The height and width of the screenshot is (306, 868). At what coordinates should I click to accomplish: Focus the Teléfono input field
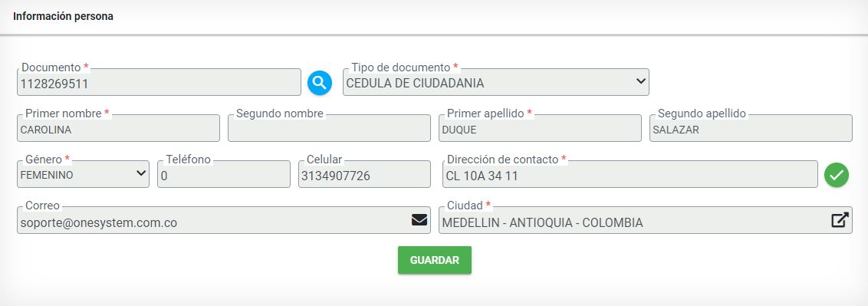click(x=224, y=174)
